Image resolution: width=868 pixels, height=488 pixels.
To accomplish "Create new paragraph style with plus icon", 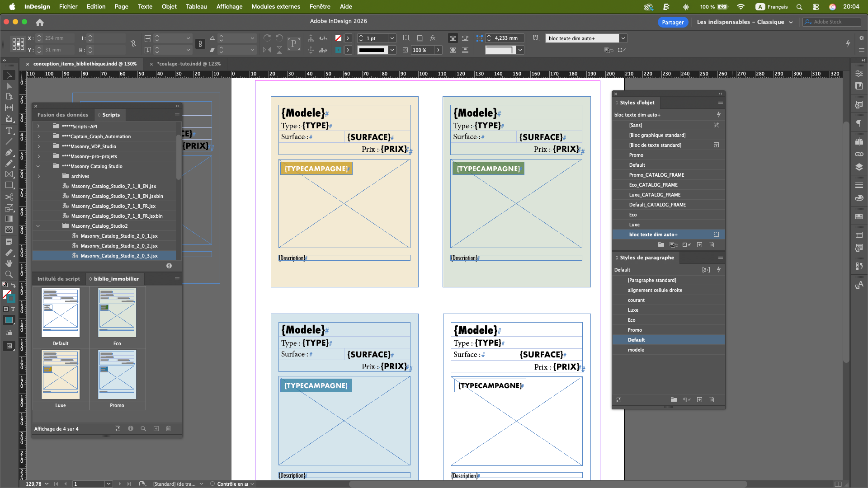I will coord(699,399).
